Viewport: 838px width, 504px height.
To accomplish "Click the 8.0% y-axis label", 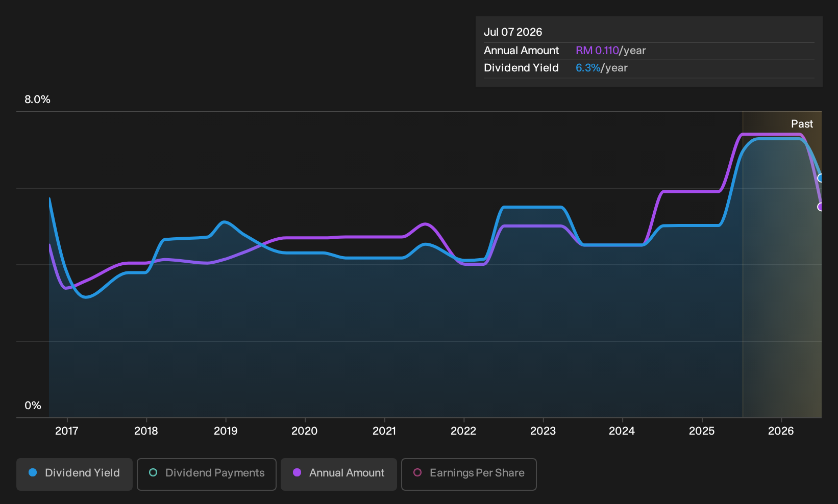I will [37, 99].
